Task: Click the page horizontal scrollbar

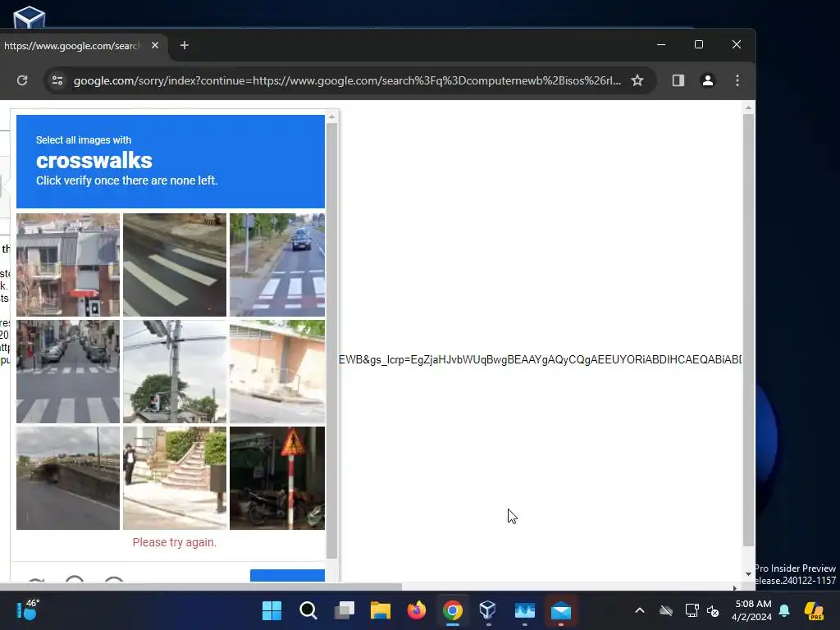Action: 201,587
